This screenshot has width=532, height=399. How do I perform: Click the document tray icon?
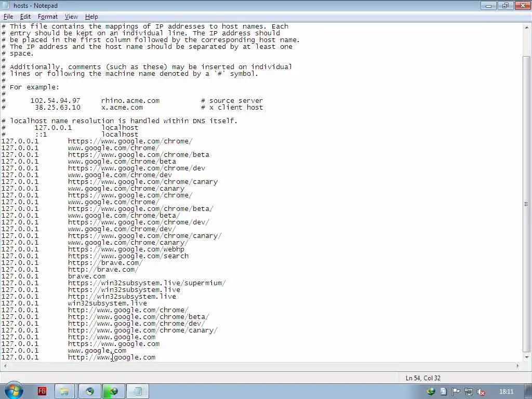pos(444,392)
